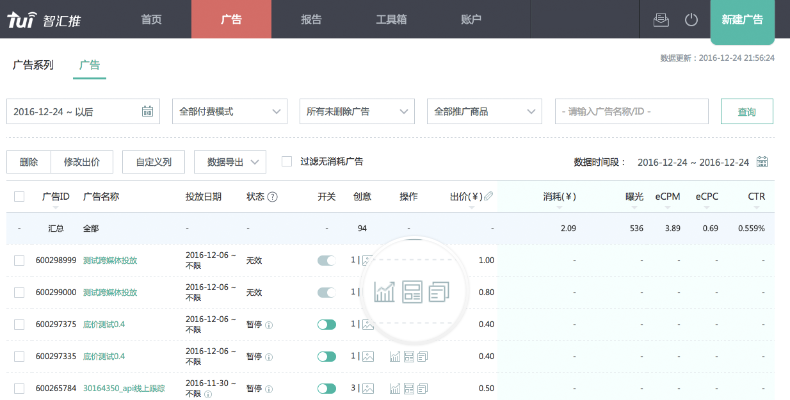The width and height of the screenshot is (790, 400).
Task: Click sort arrow under CTR column
Action: (x=756, y=207)
